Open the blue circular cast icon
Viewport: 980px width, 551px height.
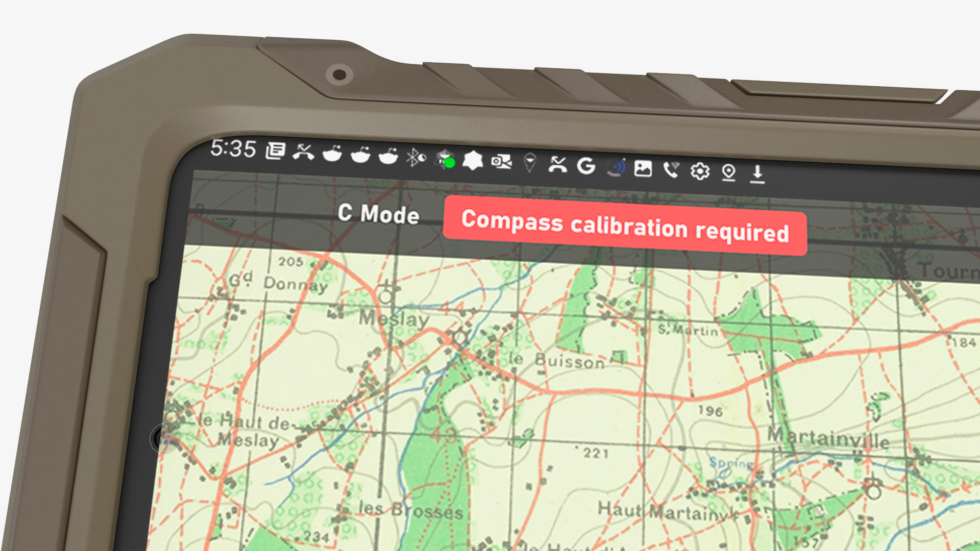(616, 167)
